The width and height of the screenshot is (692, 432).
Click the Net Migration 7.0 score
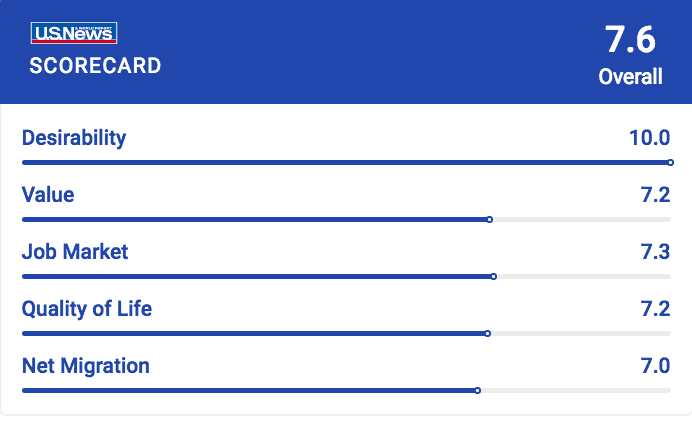tap(655, 365)
